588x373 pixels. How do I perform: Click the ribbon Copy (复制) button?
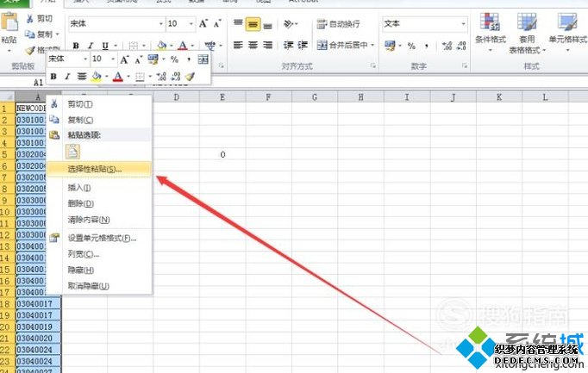(x=39, y=34)
